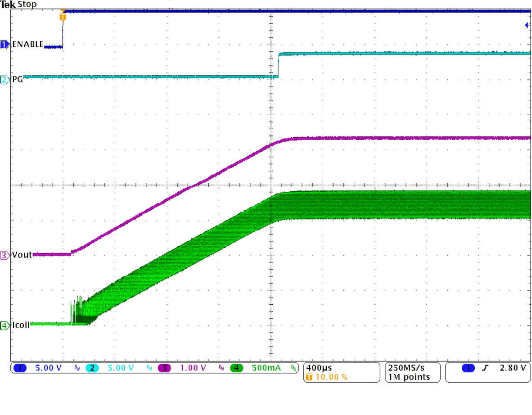Click the Channel 4 badge near 500mA
This screenshot has width=532, height=415.
(x=238, y=368)
